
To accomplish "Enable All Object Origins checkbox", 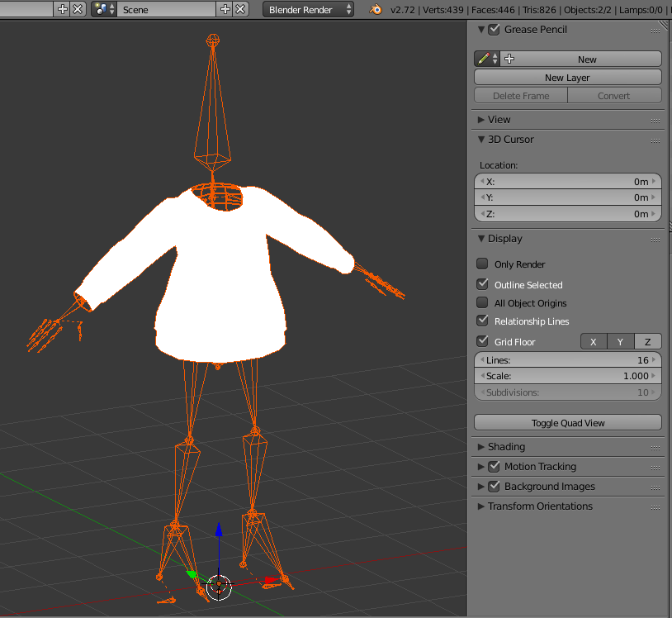I will click(x=482, y=302).
